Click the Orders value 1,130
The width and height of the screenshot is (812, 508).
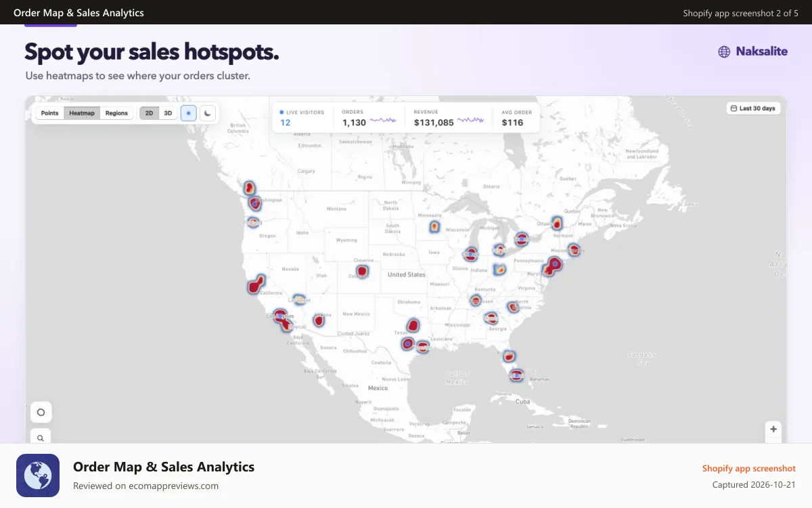[x=354, y=123]
